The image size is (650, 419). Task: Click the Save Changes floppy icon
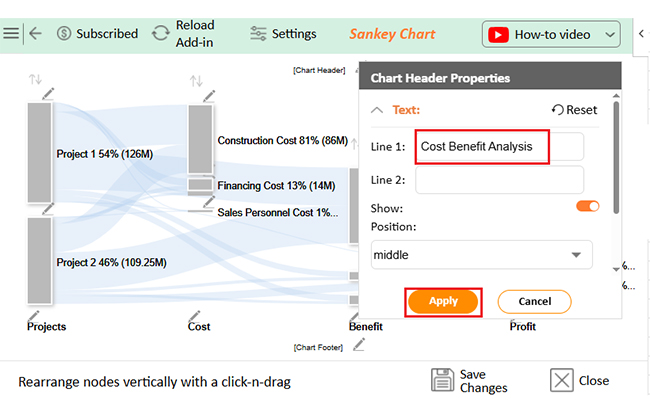pyautogui.click(x=443, y=381)
